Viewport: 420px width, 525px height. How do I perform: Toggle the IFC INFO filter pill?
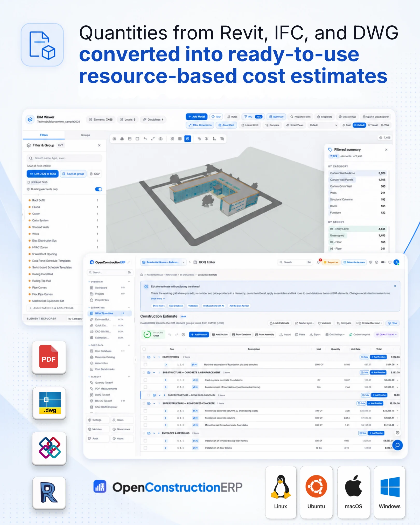coord(254,117)
